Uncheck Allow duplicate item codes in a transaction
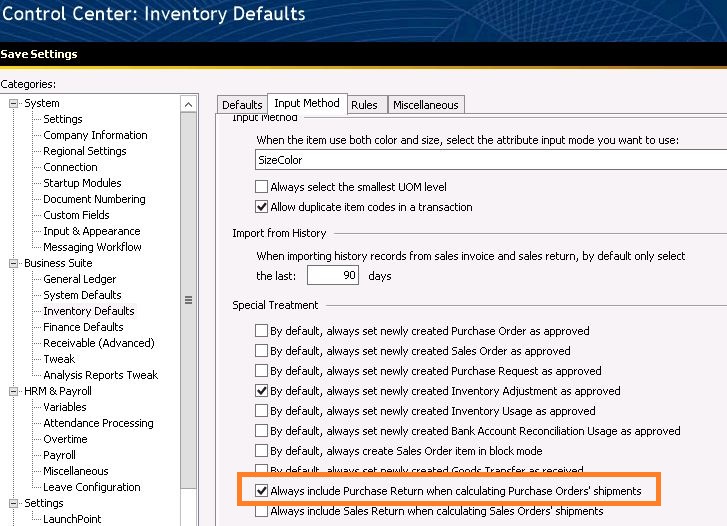 262,207
